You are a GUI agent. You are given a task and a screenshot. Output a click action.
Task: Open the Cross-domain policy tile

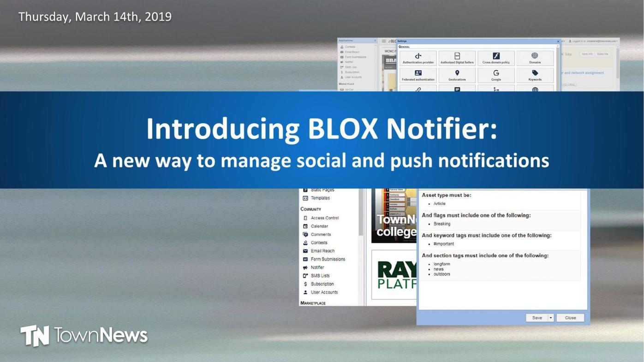(x=496, y=59)
